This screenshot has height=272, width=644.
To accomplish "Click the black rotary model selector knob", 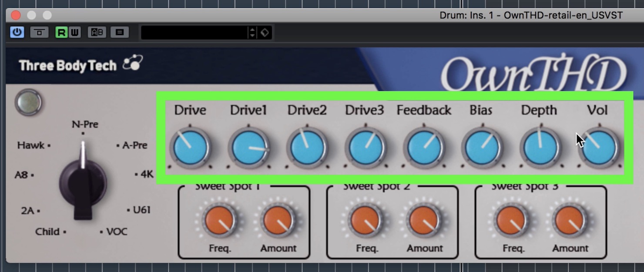I will (x=83, y=183).
